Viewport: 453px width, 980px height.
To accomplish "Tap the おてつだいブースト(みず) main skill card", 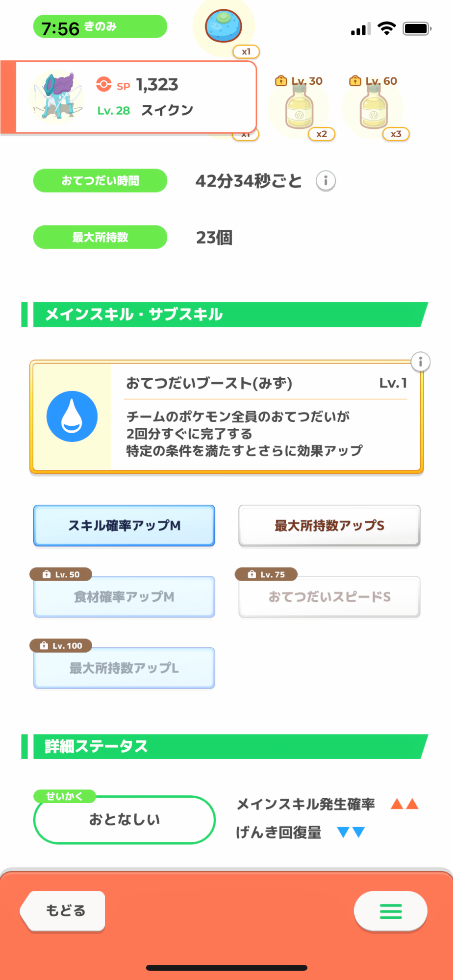I will coord(265,417).
